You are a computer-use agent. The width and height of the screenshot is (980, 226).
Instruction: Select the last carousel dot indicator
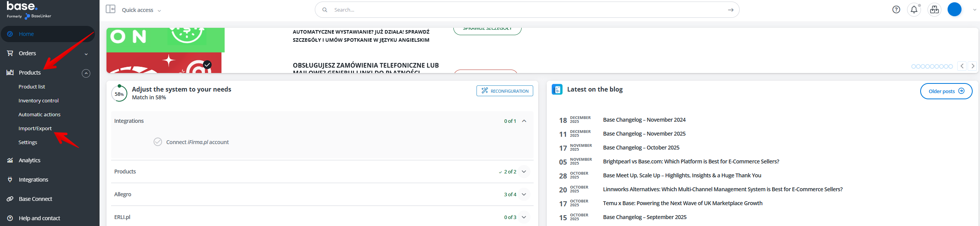(x=951, y=66)
